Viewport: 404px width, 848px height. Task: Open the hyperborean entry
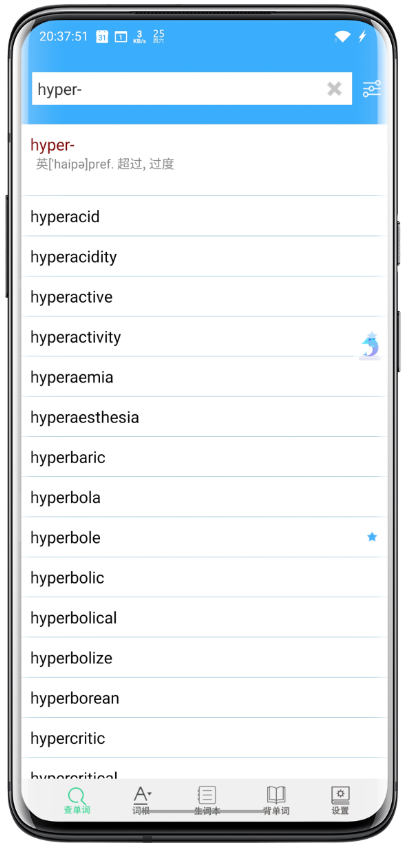pyautogui.click(x=204, y=698)
